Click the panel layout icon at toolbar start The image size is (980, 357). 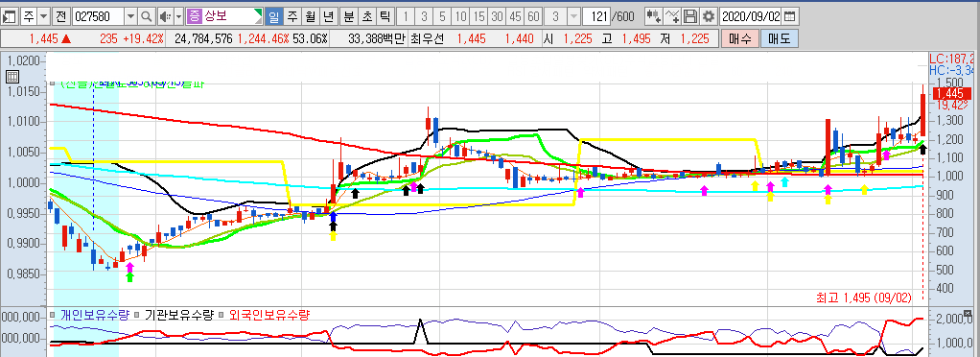click(x=10, y=15)
